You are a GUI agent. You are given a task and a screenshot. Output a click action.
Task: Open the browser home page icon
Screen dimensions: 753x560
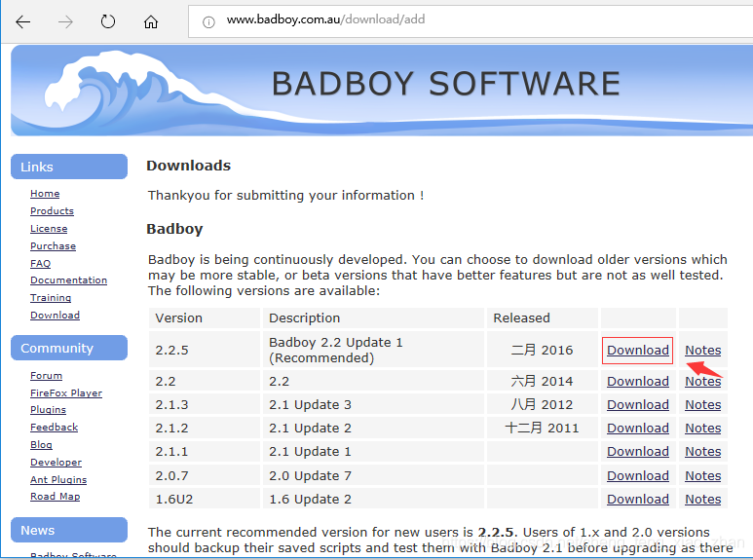151,21
